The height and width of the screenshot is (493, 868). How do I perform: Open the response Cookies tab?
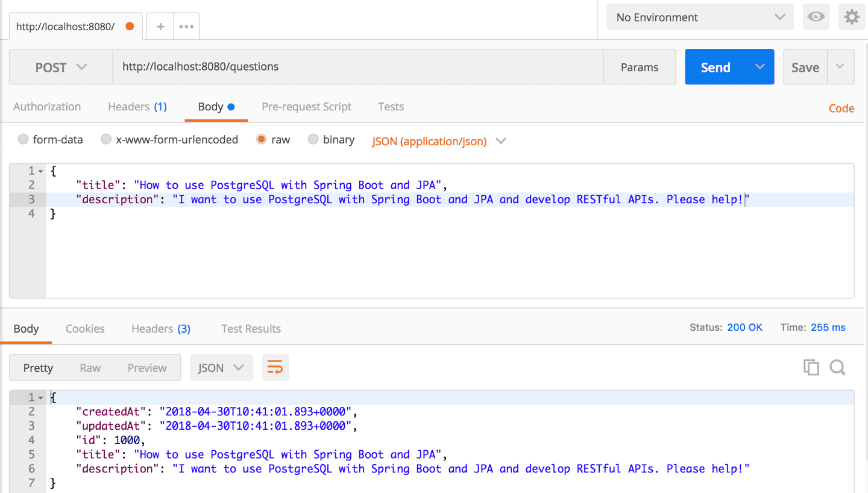tap(85, 328)
